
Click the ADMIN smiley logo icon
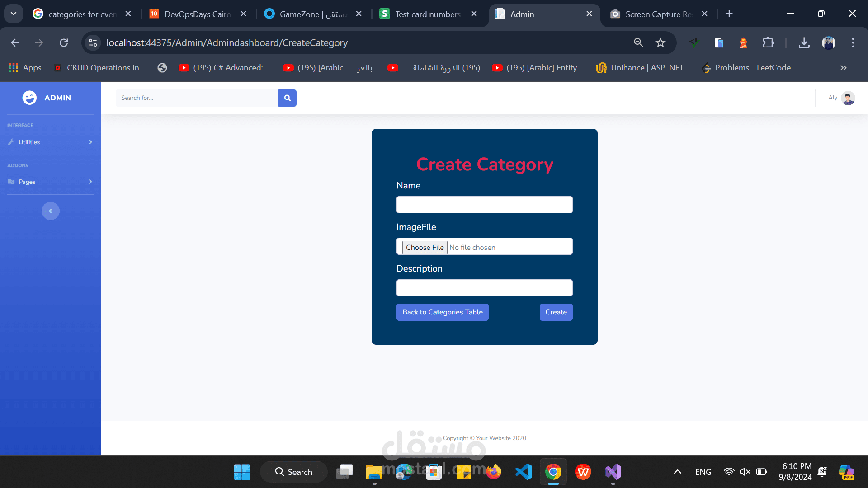(29, 98)
